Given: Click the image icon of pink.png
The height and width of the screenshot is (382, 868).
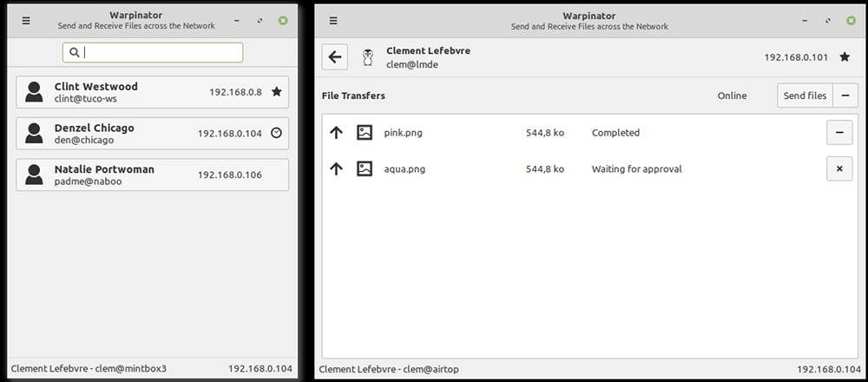Looking at the screenshot, I should pos(365,133).
